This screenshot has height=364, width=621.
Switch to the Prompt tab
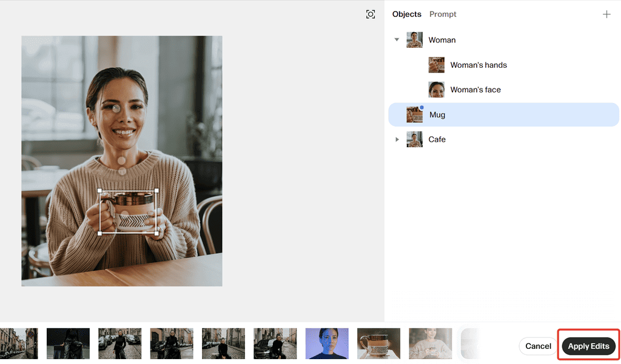pyautogui.click(x=443, y=15)
